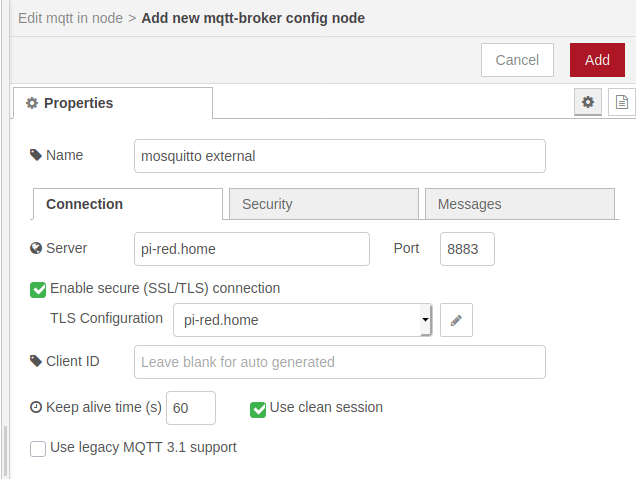Image resolution: width=636 pixels, height=479 pixels.
Task: Cancel the new mqtt-broker config
Action: pyautogui.click(x=517, y=60)
